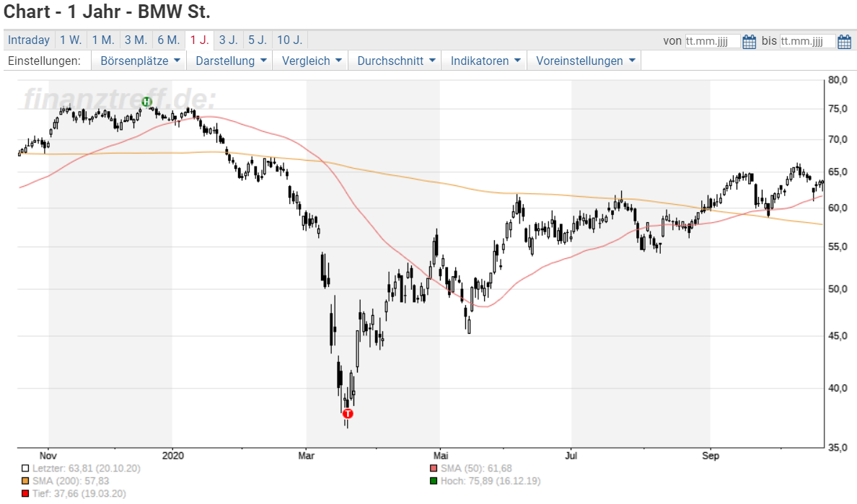Switch to Intraday tab

(x=29, y=40)
